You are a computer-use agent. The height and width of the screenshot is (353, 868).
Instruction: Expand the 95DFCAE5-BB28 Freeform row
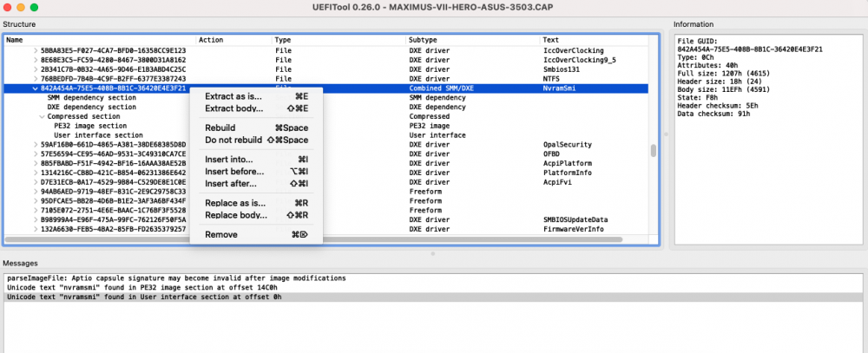(36, 201)
